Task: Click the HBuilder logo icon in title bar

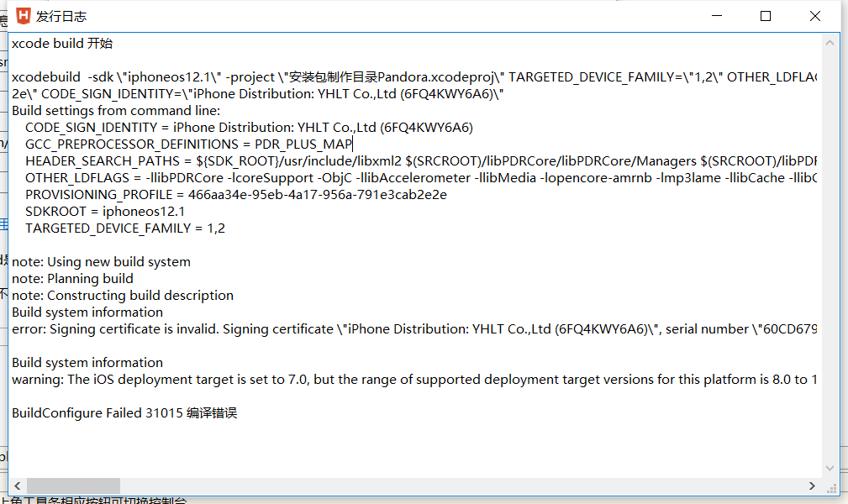Action: click(24, 16)
